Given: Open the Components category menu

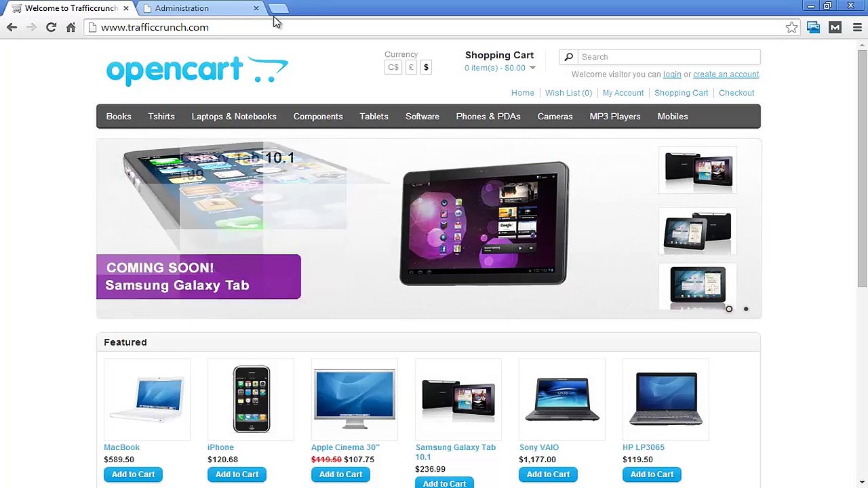Looking at the screenshot, I should pos(318,117).
